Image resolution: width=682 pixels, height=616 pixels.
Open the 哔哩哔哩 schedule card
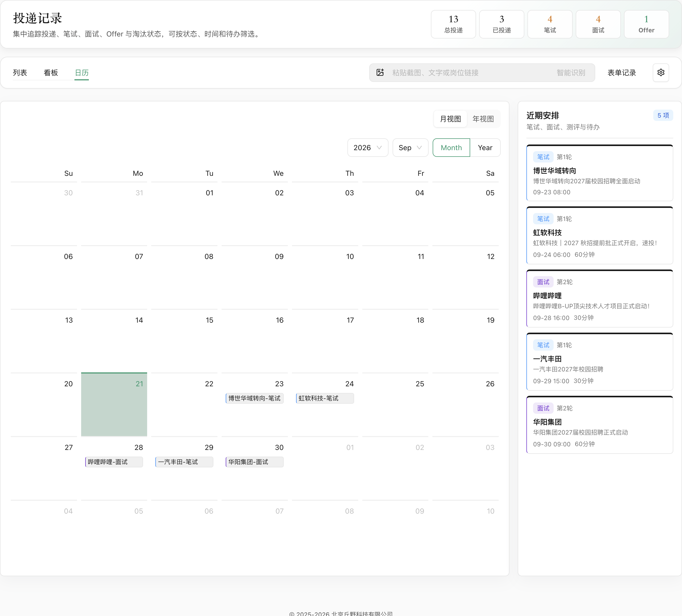(x=600, y=299)
